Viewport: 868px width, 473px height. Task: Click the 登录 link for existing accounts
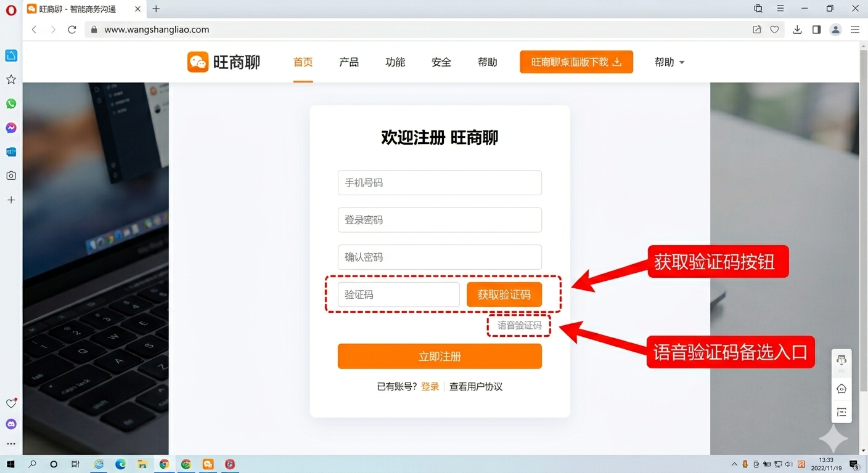coord(430,387)
